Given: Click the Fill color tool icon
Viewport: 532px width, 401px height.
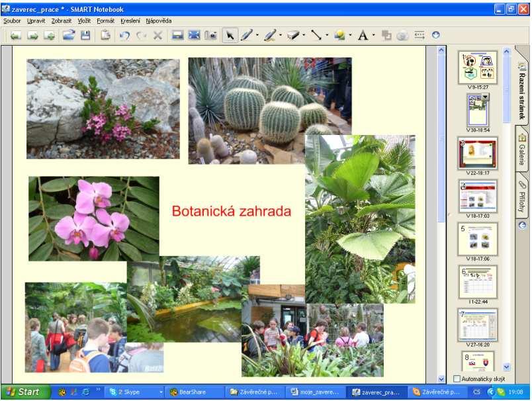Looking at the screenshot, I should (x=386, y=35).
